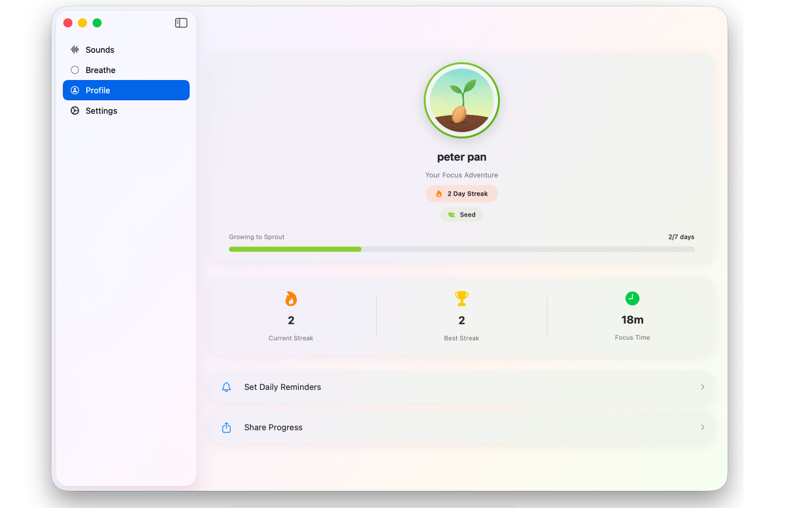The width and height of the screenshot is (812, 508).
Task: Open the Sounds section
Action: point(126,50)
